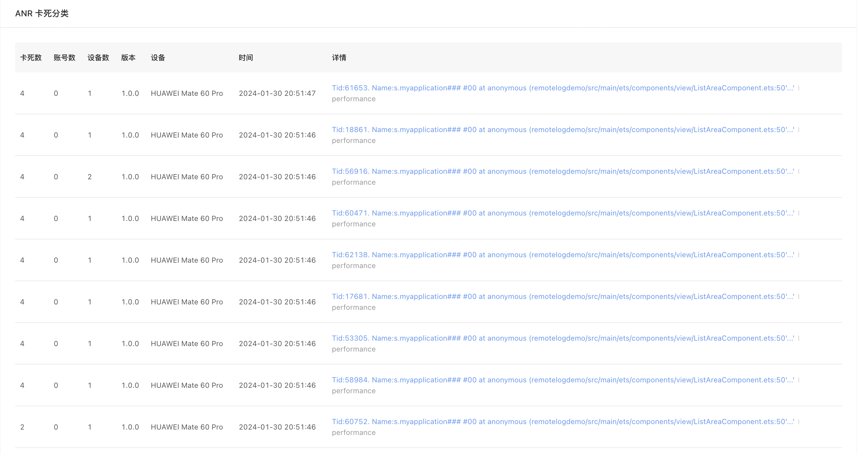Click HUAWEI Mate 60 Pro in Tid:61653 row
This screenshot has width=868, height=454.
(x=187, y=93)
